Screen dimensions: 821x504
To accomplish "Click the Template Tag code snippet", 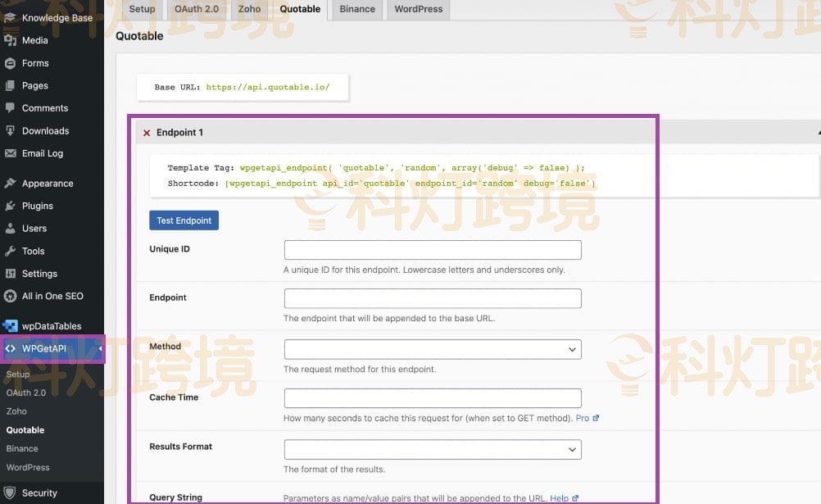I will click(412, 168).
